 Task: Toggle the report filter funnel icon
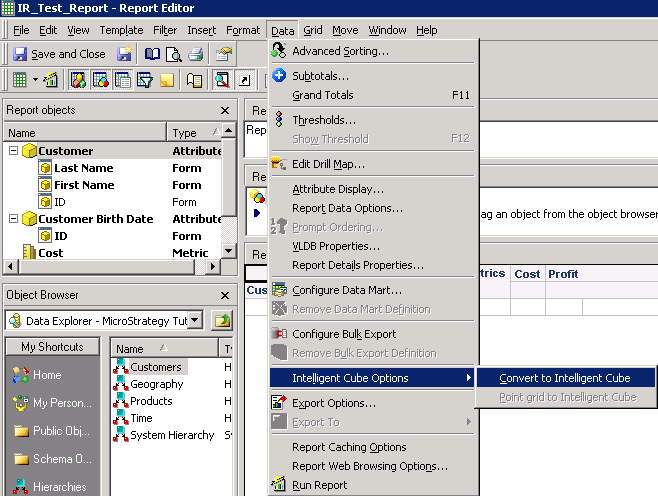pyautogui.click(x=145, y=80)
